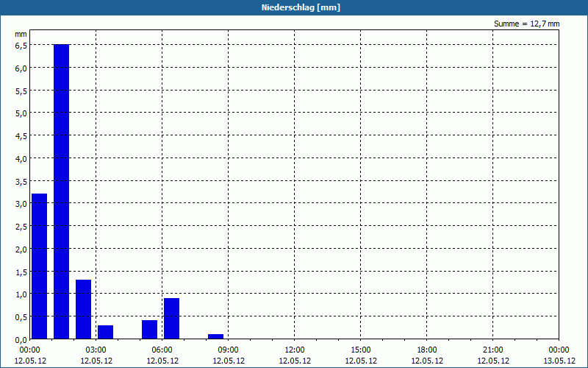This screenshot has height=368, width=588.
Task: Click the 12.05.12 date under 09:00
Action: point(229,361)
